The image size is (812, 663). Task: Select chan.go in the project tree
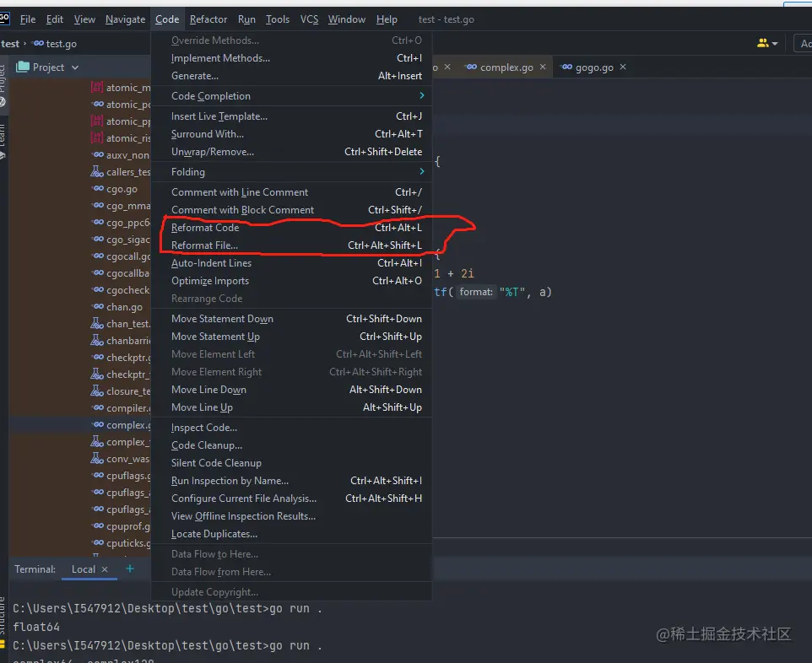coord(124,307)
